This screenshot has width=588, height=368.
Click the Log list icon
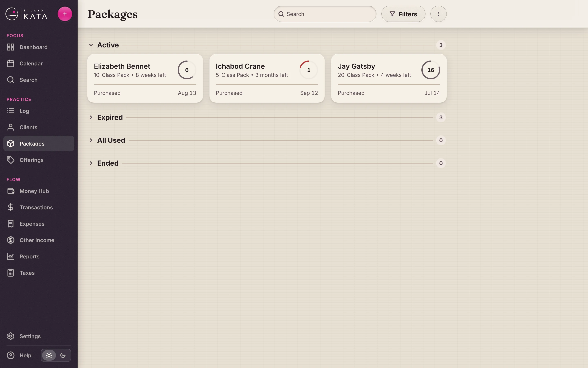[10, 111]
